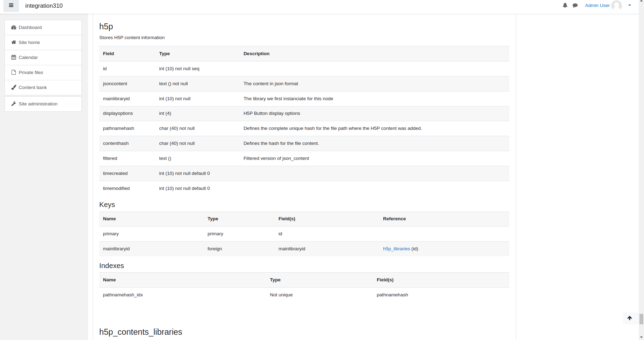
Task: Select 'int (10) not null seq' type cell
Action: click(179, 69)
